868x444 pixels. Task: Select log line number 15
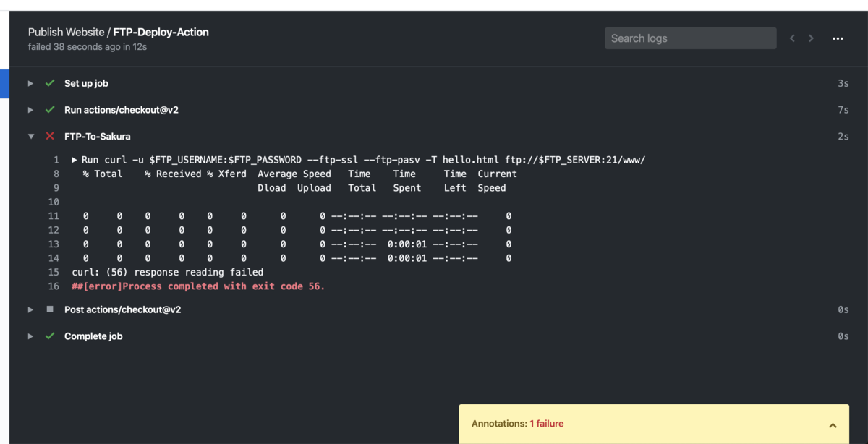point(54,273)
